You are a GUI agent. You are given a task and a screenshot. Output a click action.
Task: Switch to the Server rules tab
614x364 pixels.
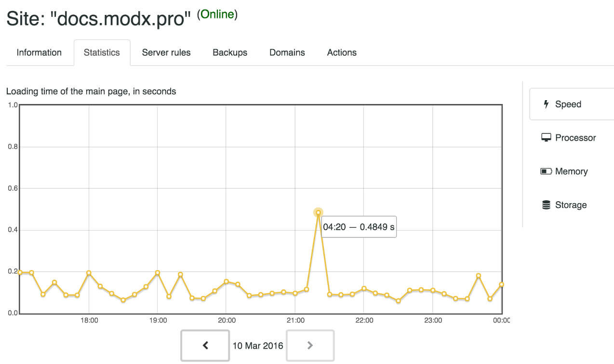[166, 52]
